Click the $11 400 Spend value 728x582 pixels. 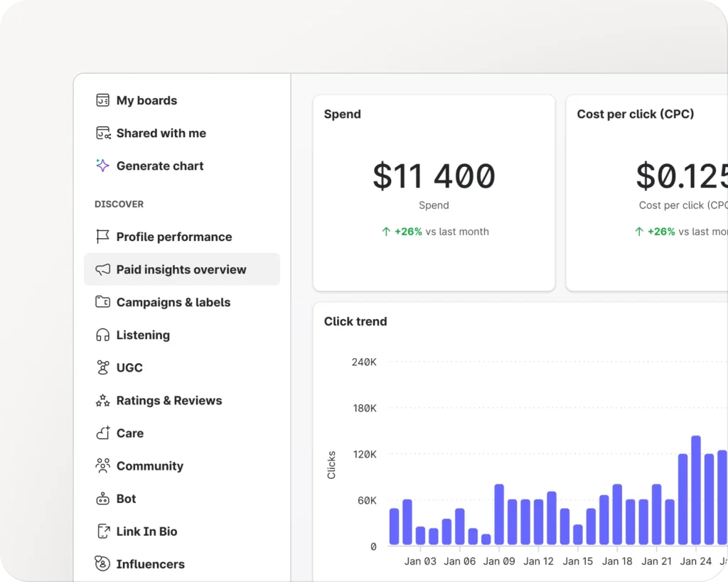point(434,176)
